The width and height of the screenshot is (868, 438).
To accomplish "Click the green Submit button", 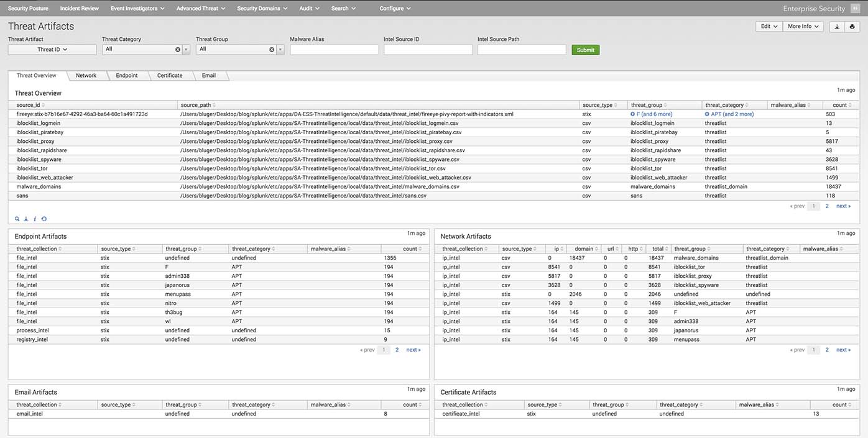I will tap(586, 50).
